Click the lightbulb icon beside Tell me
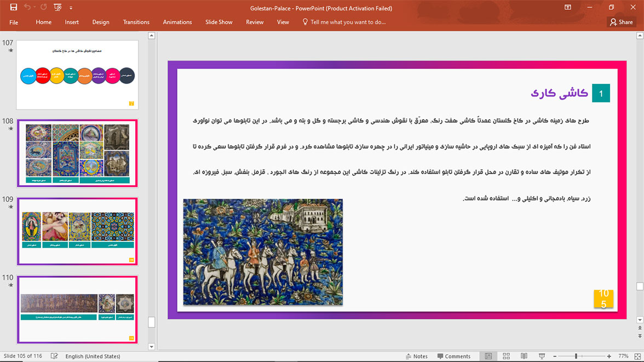This screenshot has width=644, height=362. 304,22
